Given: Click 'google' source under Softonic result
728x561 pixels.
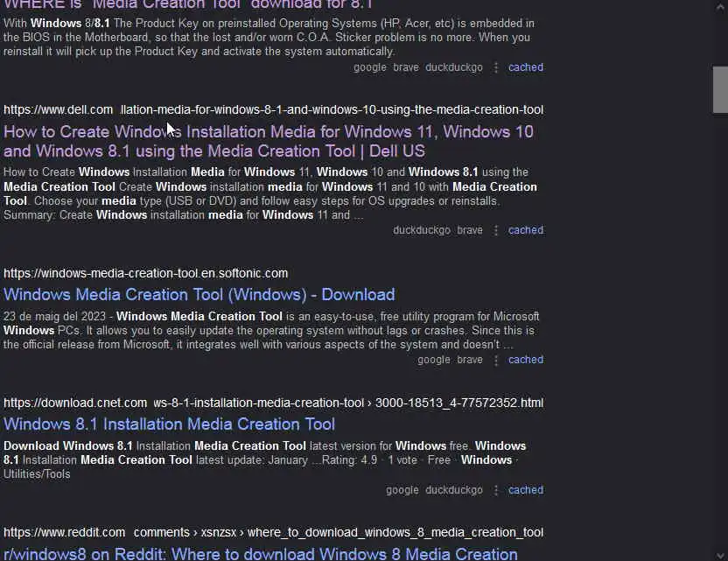Looking at the screenshot, I should (434, 360).
